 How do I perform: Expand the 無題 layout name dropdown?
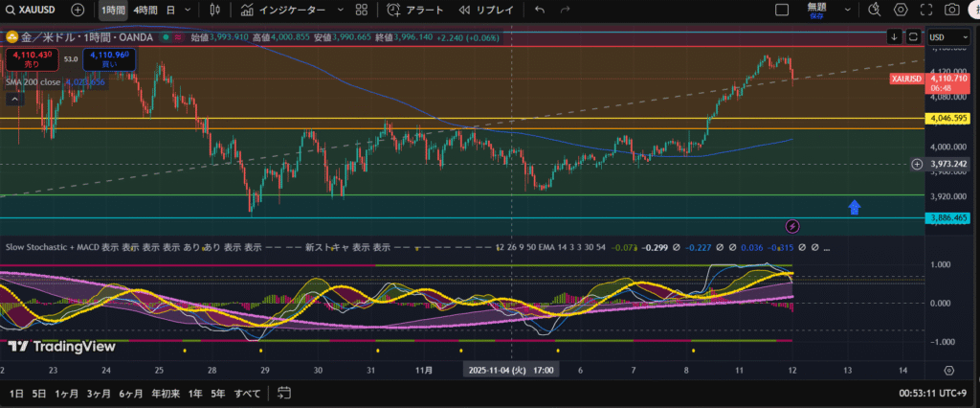pos(842,11)
